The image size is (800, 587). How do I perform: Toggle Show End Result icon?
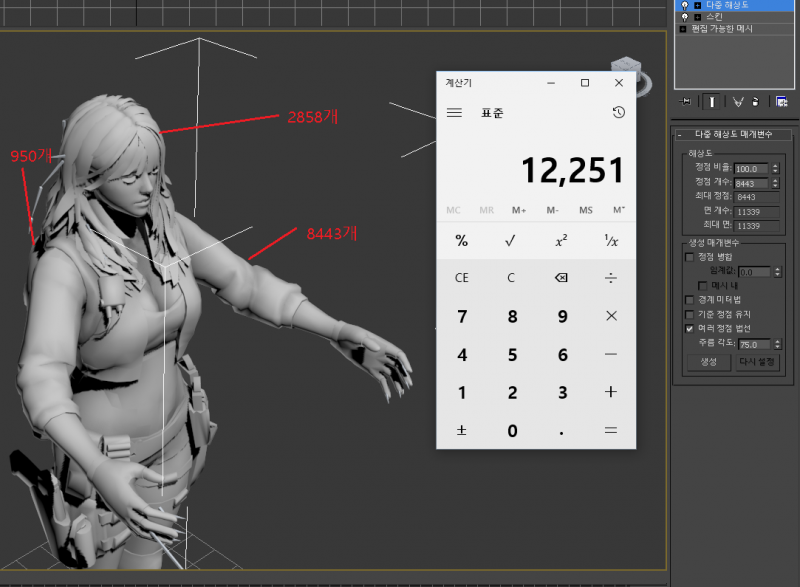pos(712,102)
